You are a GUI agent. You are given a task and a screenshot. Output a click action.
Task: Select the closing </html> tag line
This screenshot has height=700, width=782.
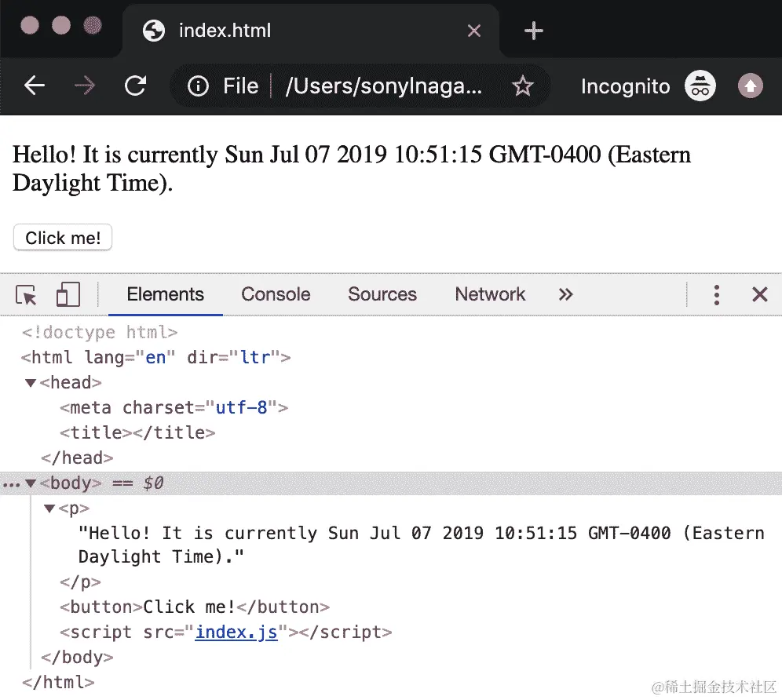(x=58, y=682)
